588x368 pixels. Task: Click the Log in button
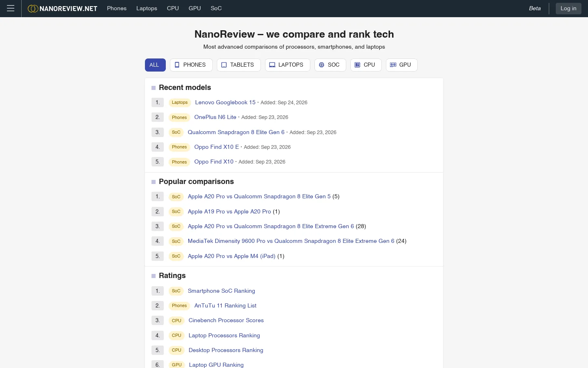[x=568, y=8]
